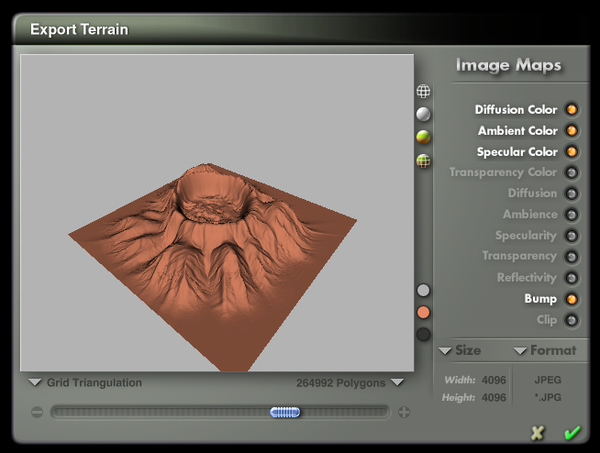Click the *.JPG extension text
The image size is (600, 453).
point(548,398)
